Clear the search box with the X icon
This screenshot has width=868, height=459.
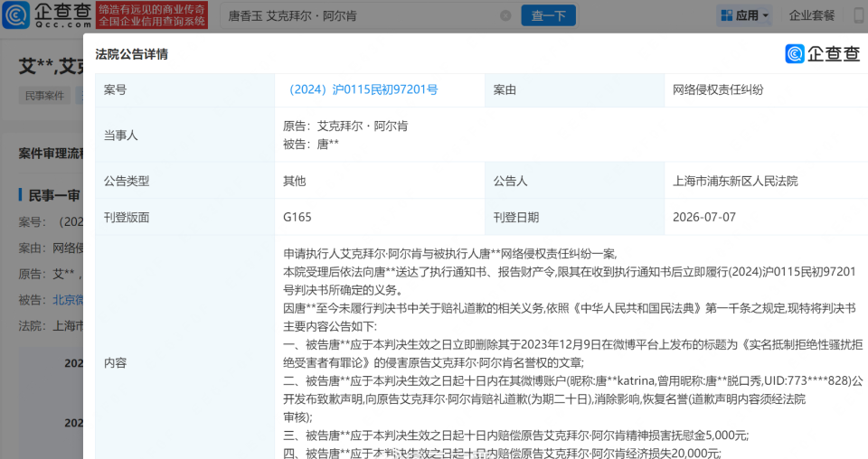click(x=505, y=15)
